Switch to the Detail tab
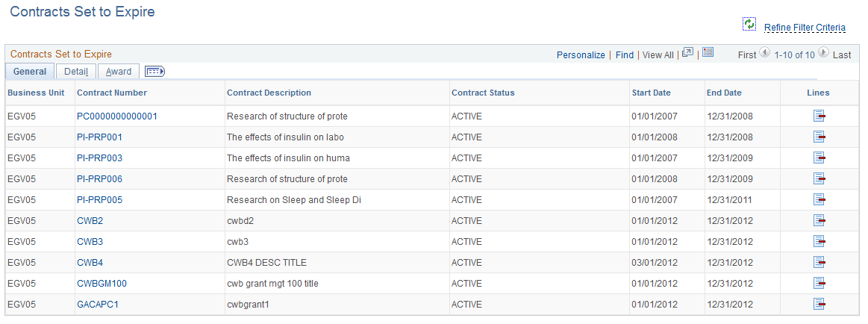The width and height of the screenshot is (868, 324). pos(76,72)
